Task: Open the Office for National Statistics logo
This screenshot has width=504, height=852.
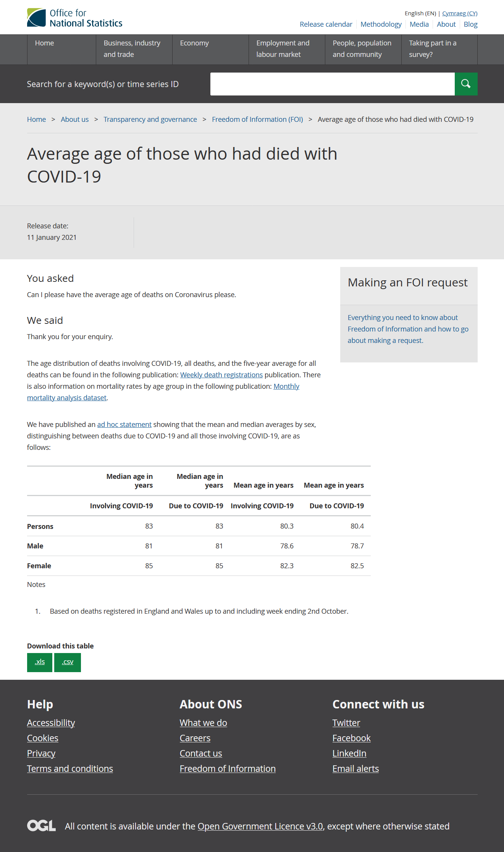Action: [x=74, y=18]
